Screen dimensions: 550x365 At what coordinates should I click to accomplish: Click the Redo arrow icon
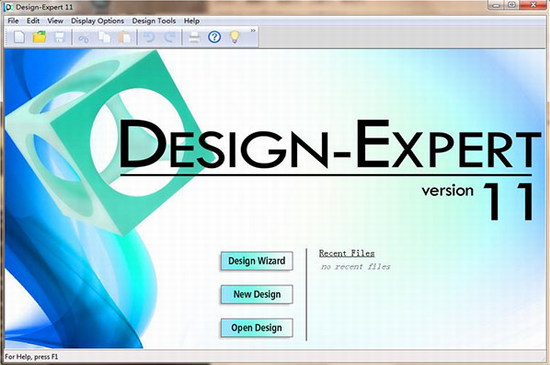tap(170, 37)
